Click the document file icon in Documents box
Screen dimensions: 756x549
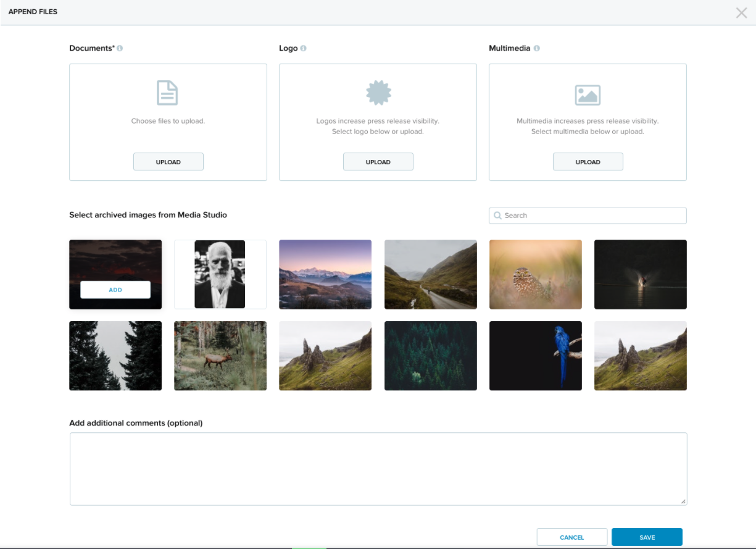167,93
